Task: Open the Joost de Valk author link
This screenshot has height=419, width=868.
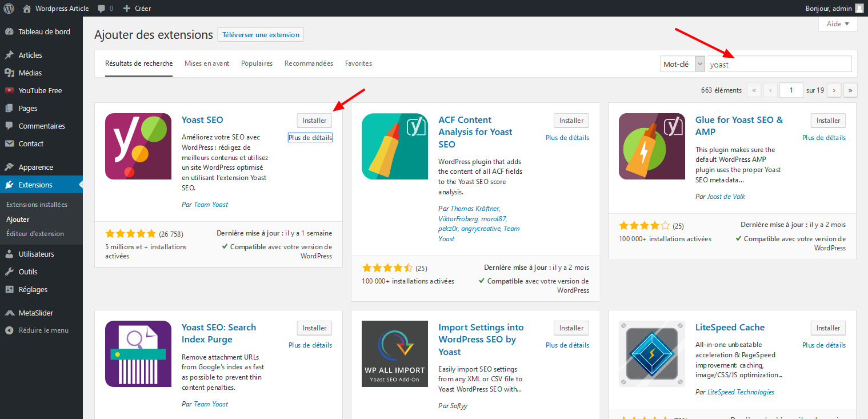Action: (x=726, y=196)
